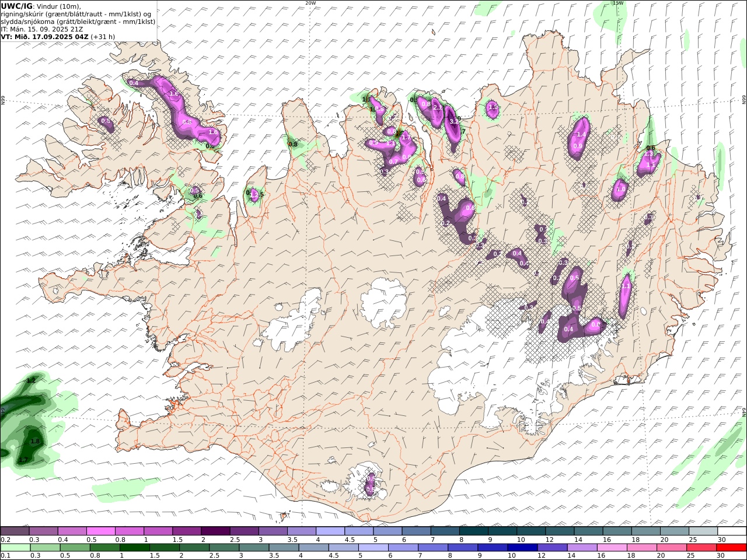
Task: Select the '1.0' value in eastern snow patch
Action: [621, 190]
